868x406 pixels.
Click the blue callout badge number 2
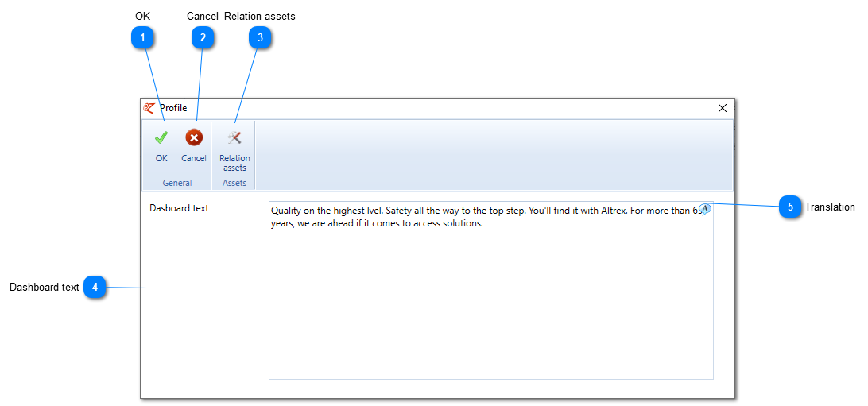point(203,37)
